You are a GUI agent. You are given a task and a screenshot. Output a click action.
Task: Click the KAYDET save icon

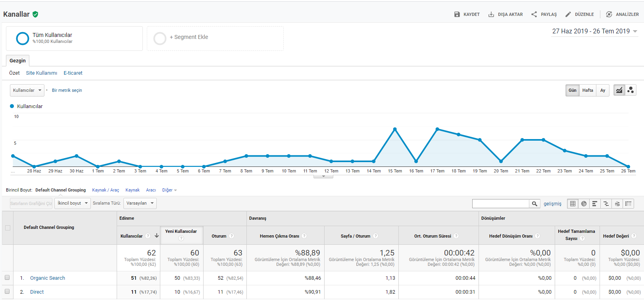coord(457,14)
